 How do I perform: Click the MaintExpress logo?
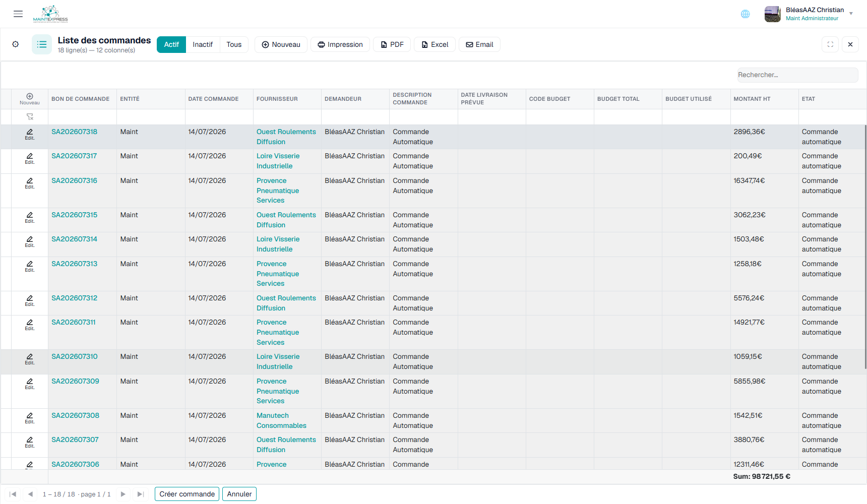click(x=50, y=14)
